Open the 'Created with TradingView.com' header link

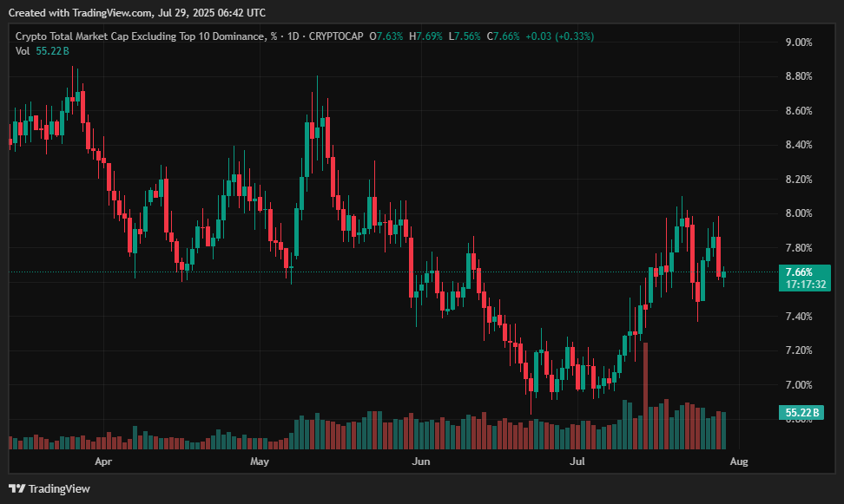[135, 12]
